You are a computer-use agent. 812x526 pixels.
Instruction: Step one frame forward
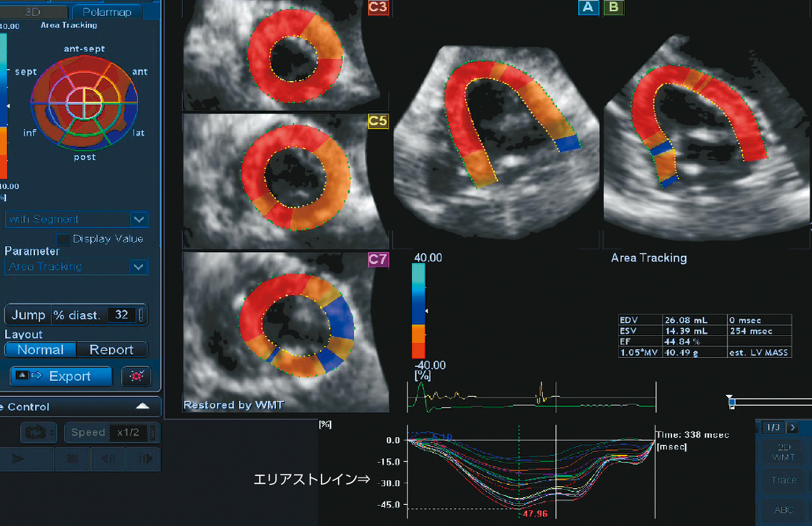tap(144, 459)
